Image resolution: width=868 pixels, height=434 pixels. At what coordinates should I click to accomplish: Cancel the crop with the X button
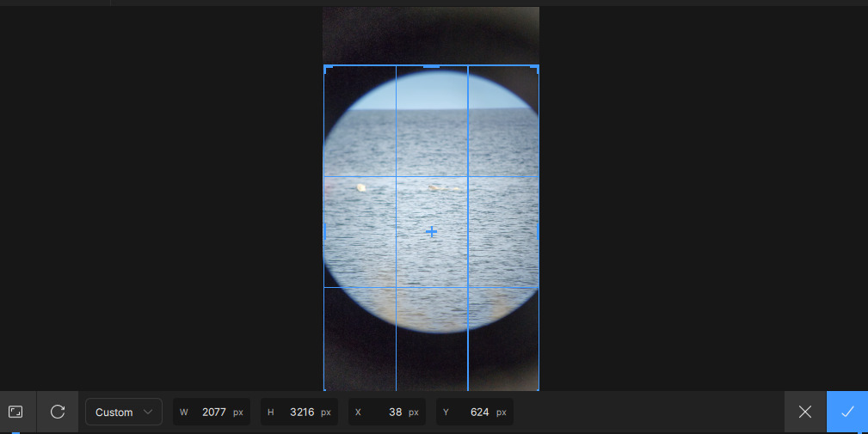click(805, 412)
